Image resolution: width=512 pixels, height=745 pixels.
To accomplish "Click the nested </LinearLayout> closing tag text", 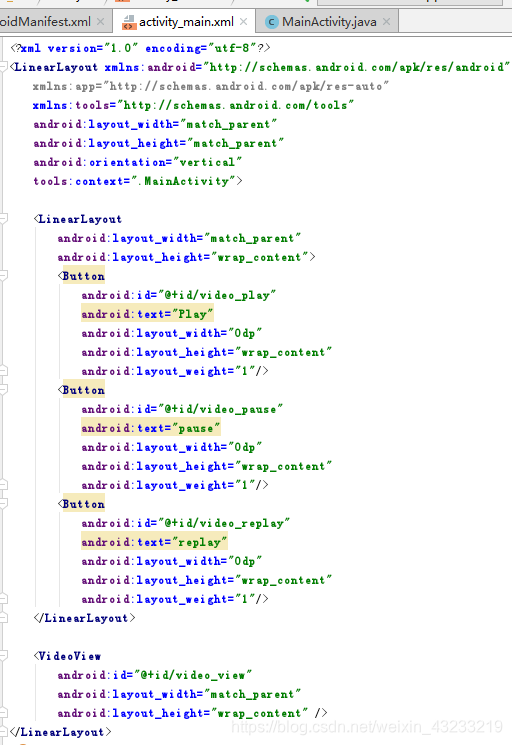I will [85, 618].
